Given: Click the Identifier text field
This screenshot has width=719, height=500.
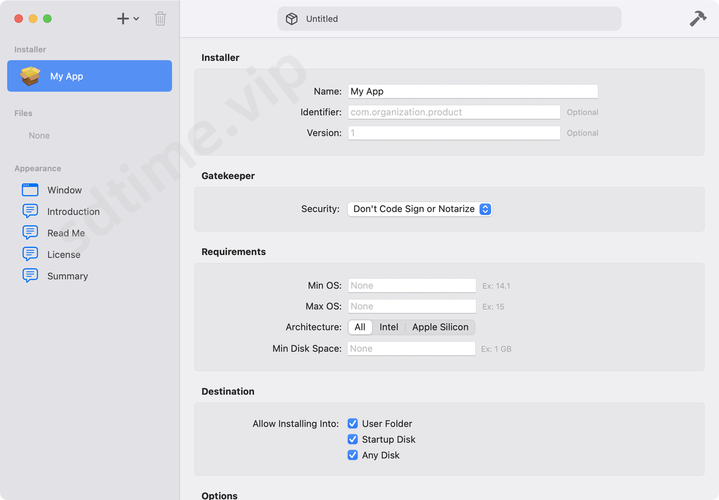Looking at the screenshot, I should (x=453, y=113).
